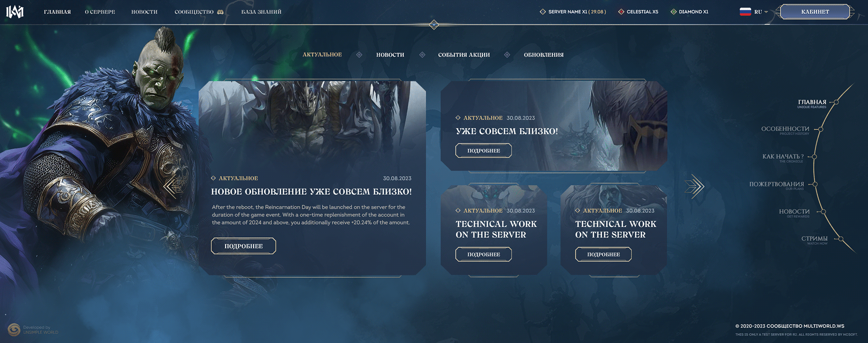This screenshot has height=343, width=868.
Task: Click red diamond icon beside CELESTIAL X5
Action: point(621,12)
